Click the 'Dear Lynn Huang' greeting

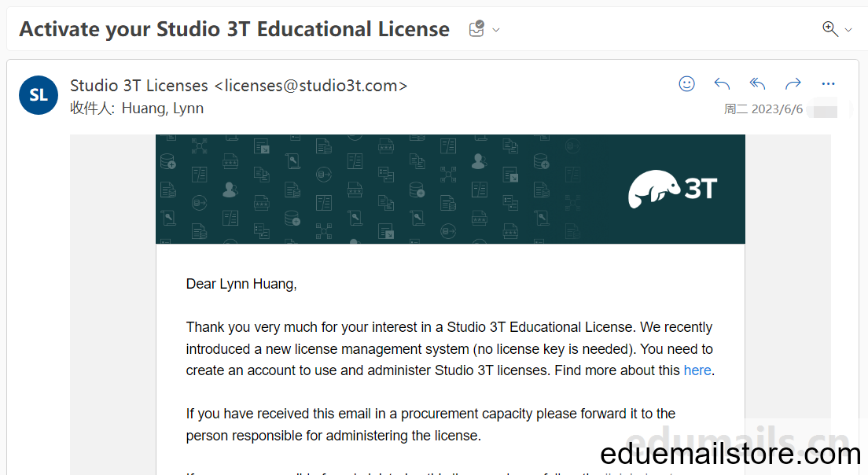tap(241, 284)
